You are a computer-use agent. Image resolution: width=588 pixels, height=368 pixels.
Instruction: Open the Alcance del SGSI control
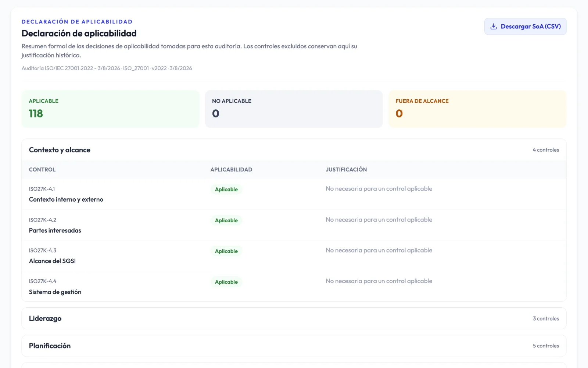[x=52, y=261]
